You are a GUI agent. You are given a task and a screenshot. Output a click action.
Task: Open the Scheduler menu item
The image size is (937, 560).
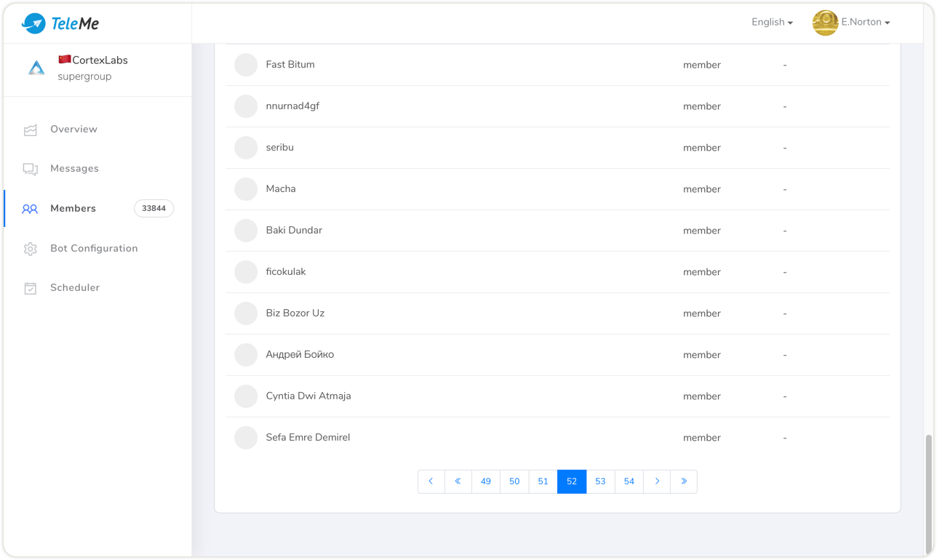click(75, 288)
